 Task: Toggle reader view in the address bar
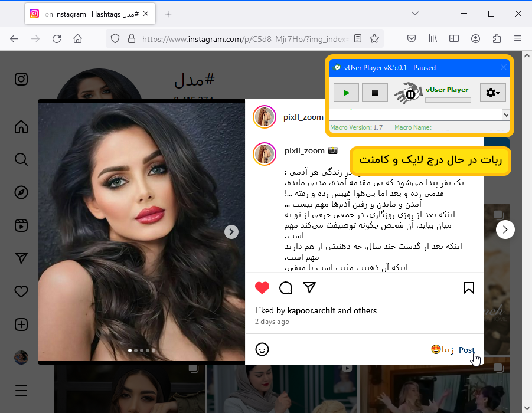tap(358, 39)
